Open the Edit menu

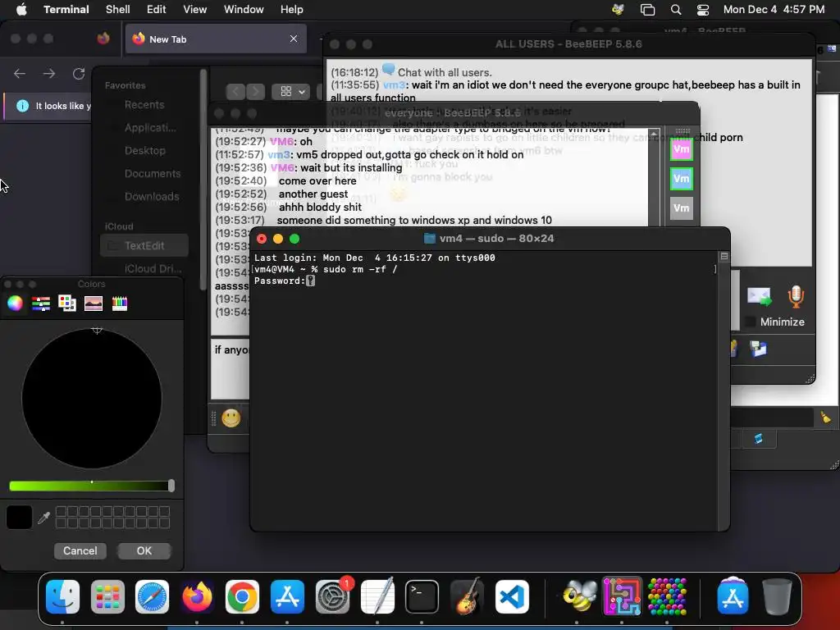click(x=157, y=10)
